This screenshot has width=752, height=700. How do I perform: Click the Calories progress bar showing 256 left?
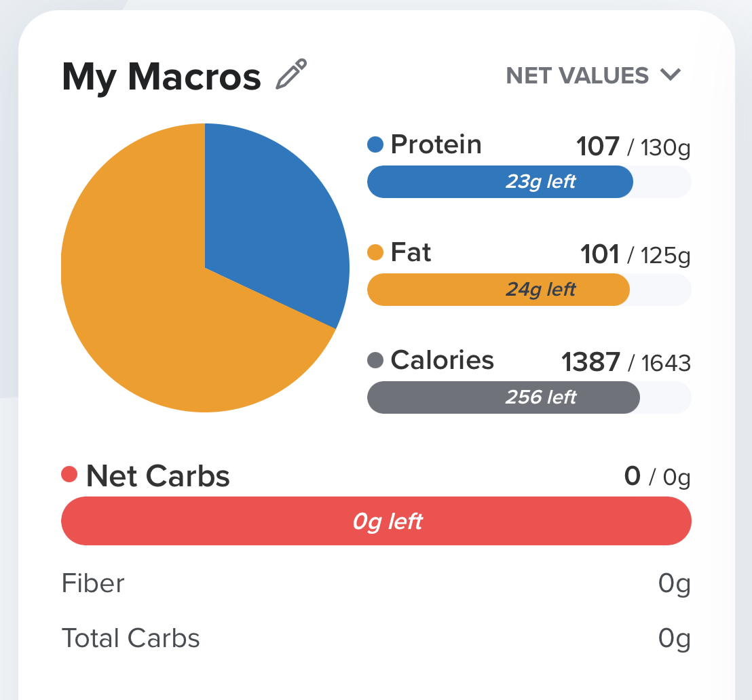click(x=503, y=397)
